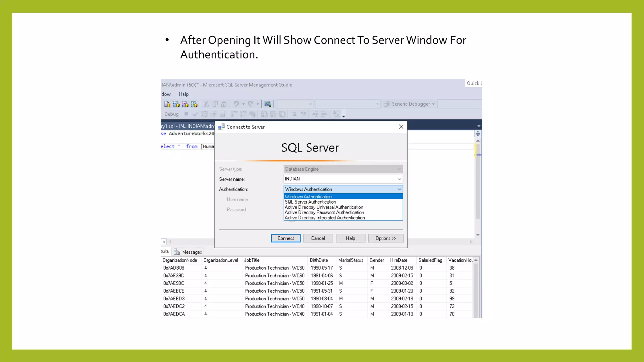644x362 pixels.
Task: Click the Decrease Indent icon
Action: click(315, 114)
